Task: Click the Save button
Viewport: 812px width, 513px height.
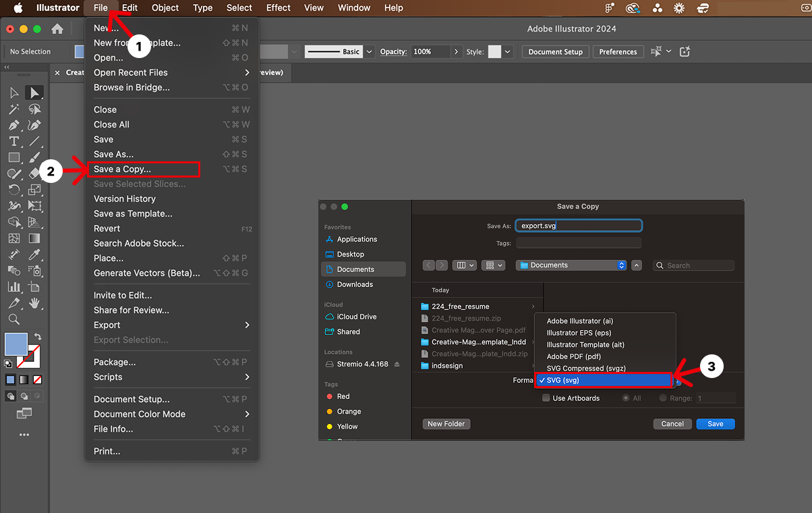Action: 716,424
